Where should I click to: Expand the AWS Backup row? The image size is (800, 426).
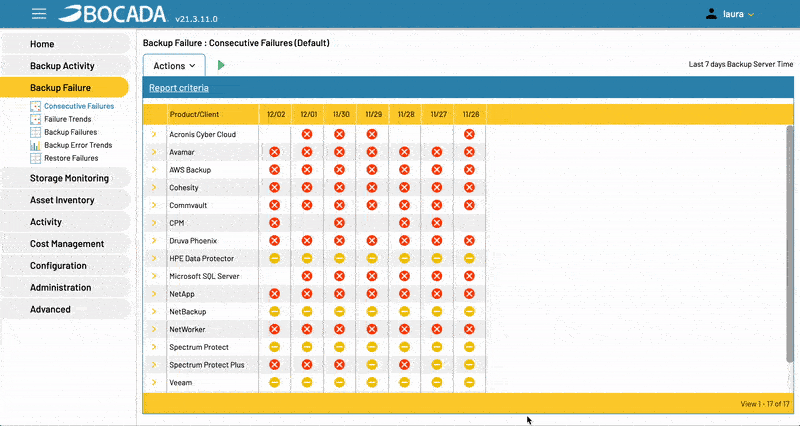tap(154, 170)
